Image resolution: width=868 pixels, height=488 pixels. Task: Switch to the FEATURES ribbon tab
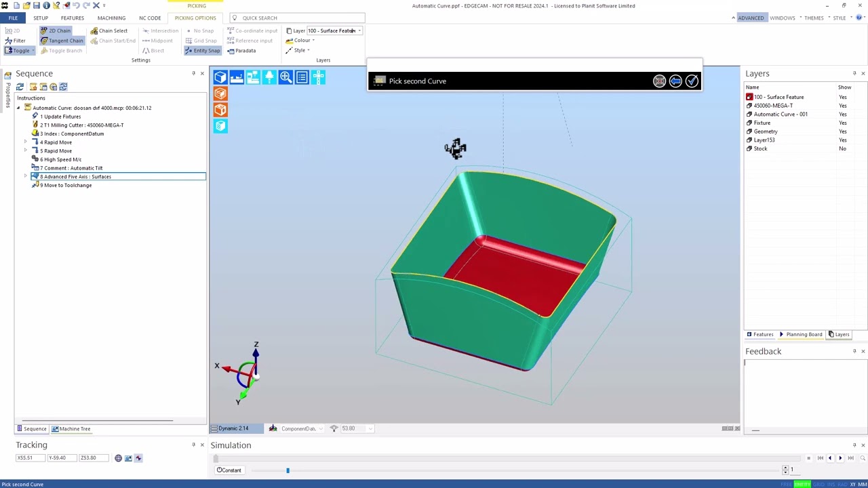click(73, 18)
